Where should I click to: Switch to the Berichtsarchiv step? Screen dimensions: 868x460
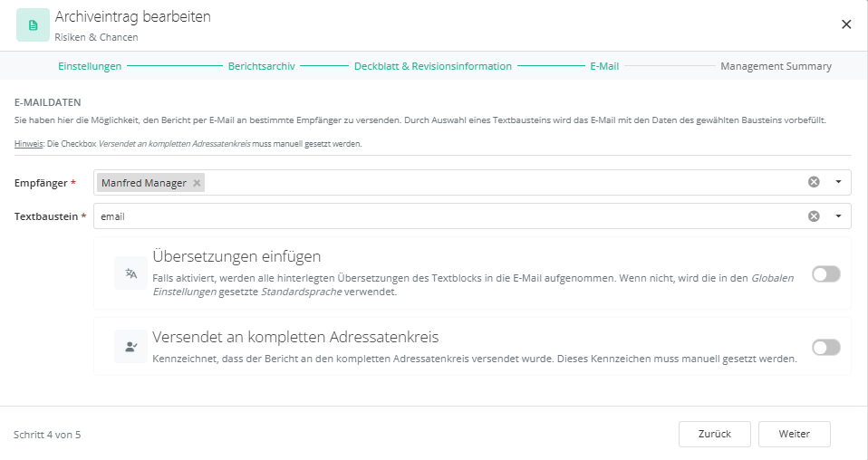261,66
